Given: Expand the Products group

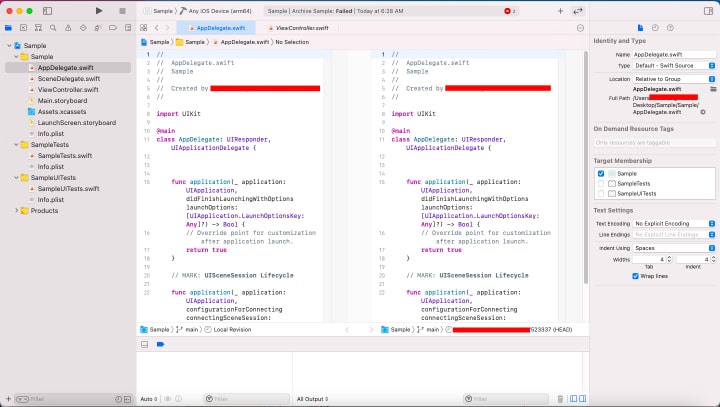Looking at the screenshot, I should pos(17,211).
